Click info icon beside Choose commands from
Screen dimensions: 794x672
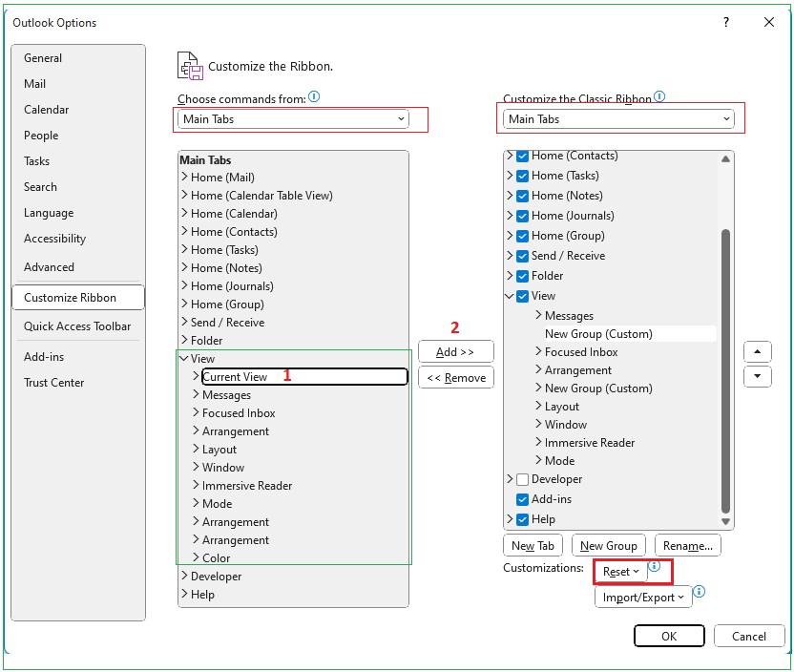coord(314,96)
